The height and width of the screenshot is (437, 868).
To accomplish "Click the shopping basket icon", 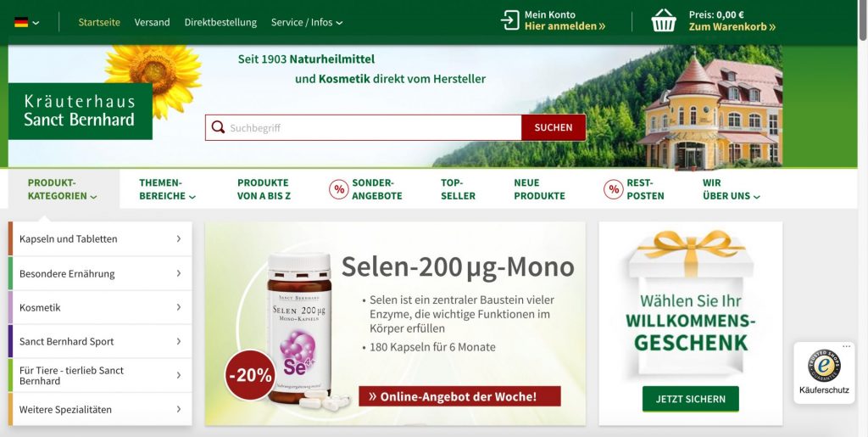I will point(664,21).
